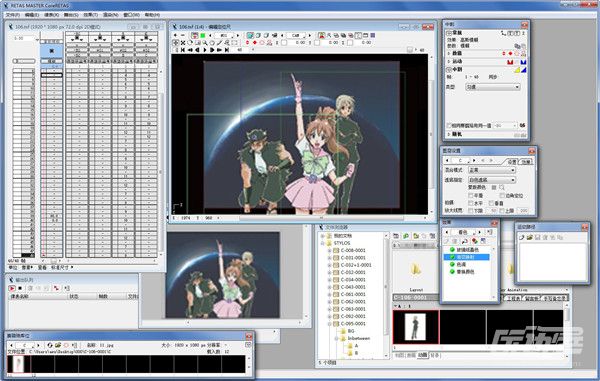The image size is (600, 381).
Task: Click the open-folder icon in motion path panel
Action: tap(530, 238)
